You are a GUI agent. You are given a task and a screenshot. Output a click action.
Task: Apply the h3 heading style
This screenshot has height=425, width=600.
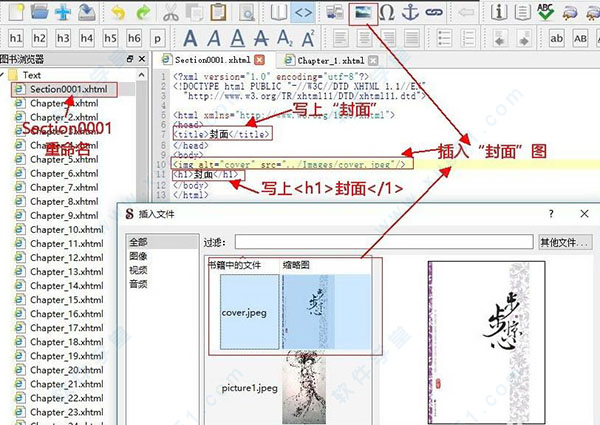click(x=64, y=38)
